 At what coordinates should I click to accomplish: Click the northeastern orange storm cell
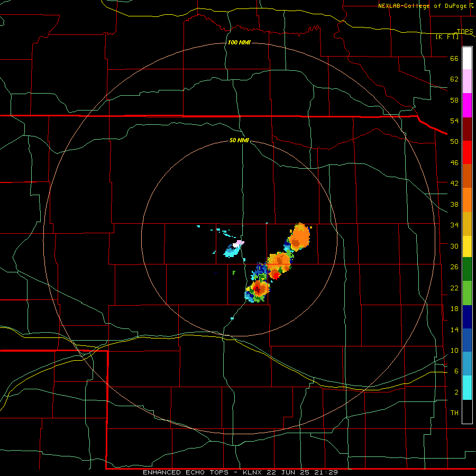(x=299, y=237)
